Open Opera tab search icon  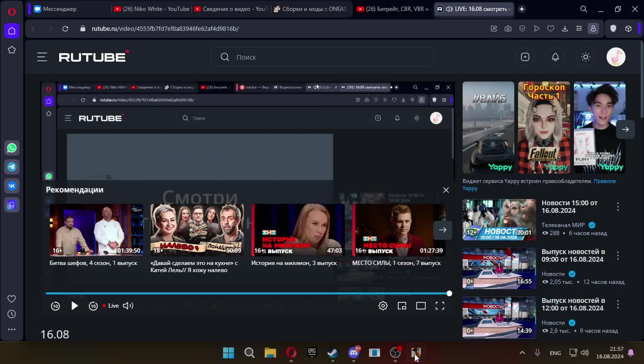coord(583,9)
